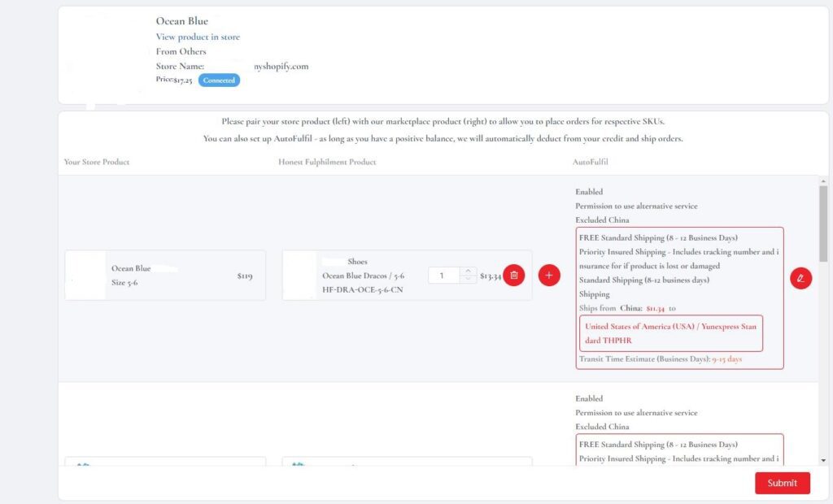Click the HF-DRA-OCE-5-6-CN SKU text
Viewport: 833px width, 504px height.
click(362, 289)
